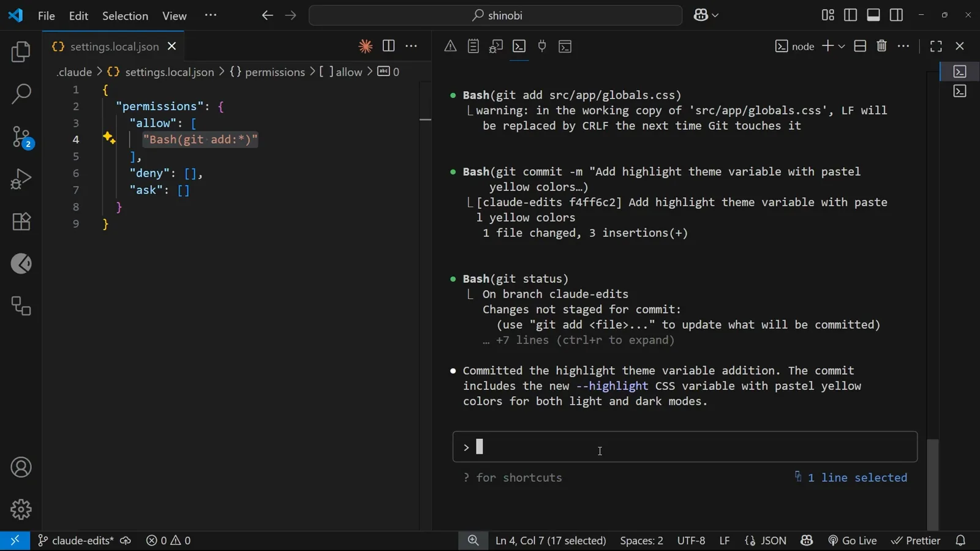Open remote window button in status bar
This screenshot has height=551, width=980.
coord(15,541)
